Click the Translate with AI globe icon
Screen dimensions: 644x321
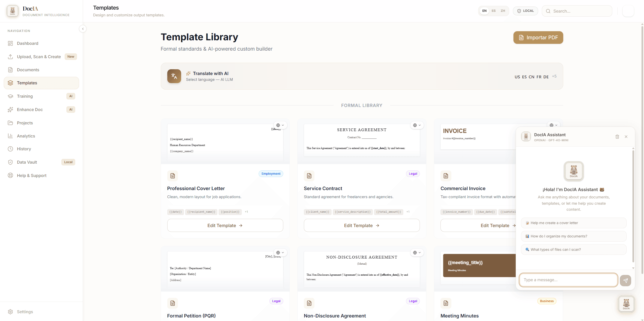[174, 76]
